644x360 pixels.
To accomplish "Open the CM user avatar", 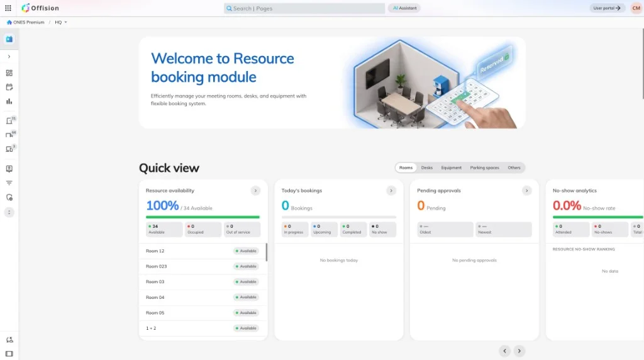I will [636, 8].
